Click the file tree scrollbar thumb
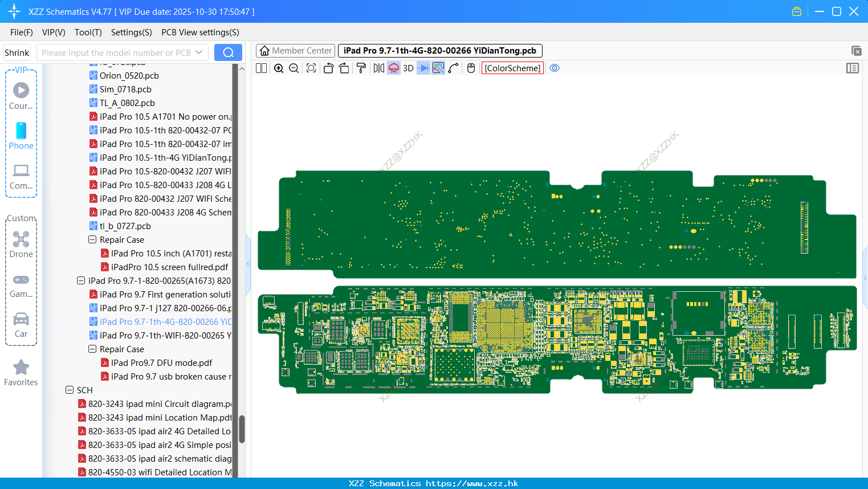This screenshot has width=868, height=489. 242,429
